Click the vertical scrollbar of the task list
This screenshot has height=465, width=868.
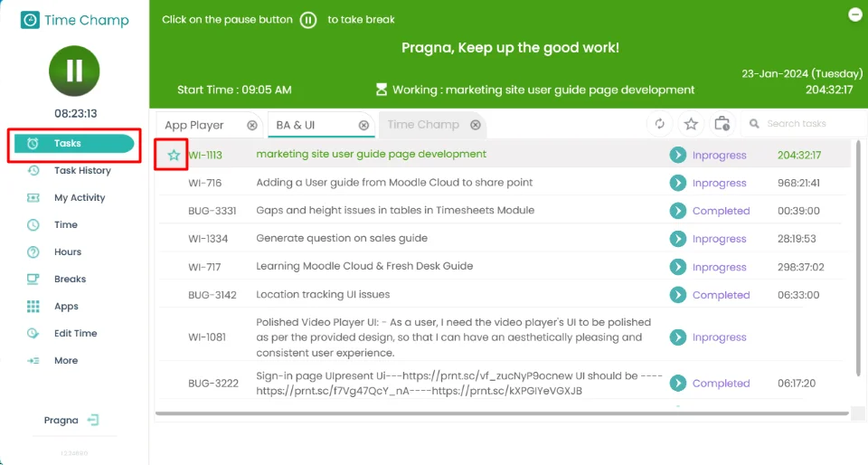858,258
